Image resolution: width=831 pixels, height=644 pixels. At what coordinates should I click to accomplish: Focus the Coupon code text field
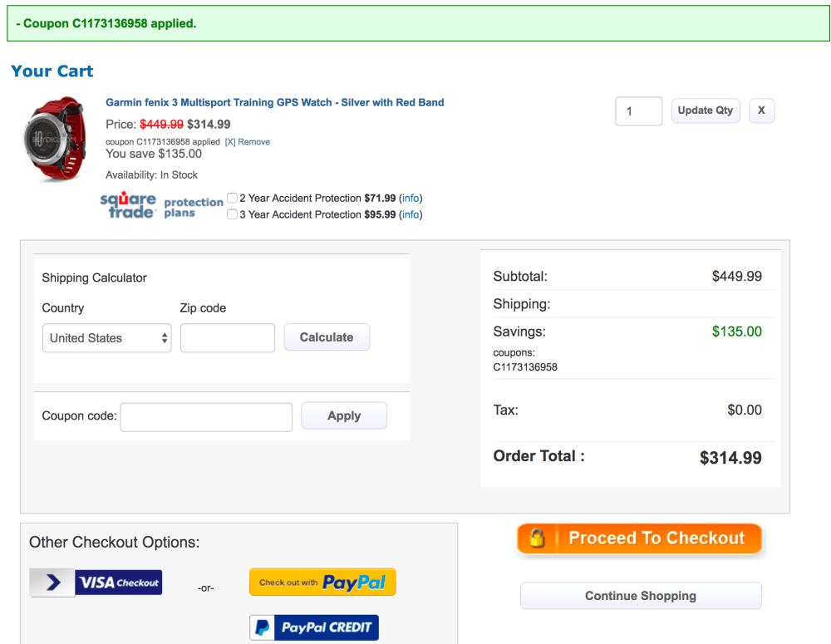[x=206, y=416]
